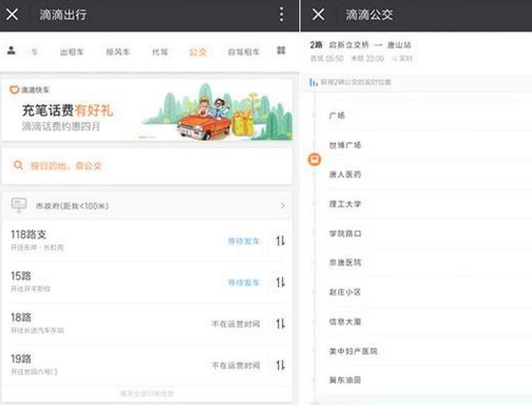Screen dimensions: 532x405
Task: Tap the orange magnifier search icon
Action: [x=18, y=166]
